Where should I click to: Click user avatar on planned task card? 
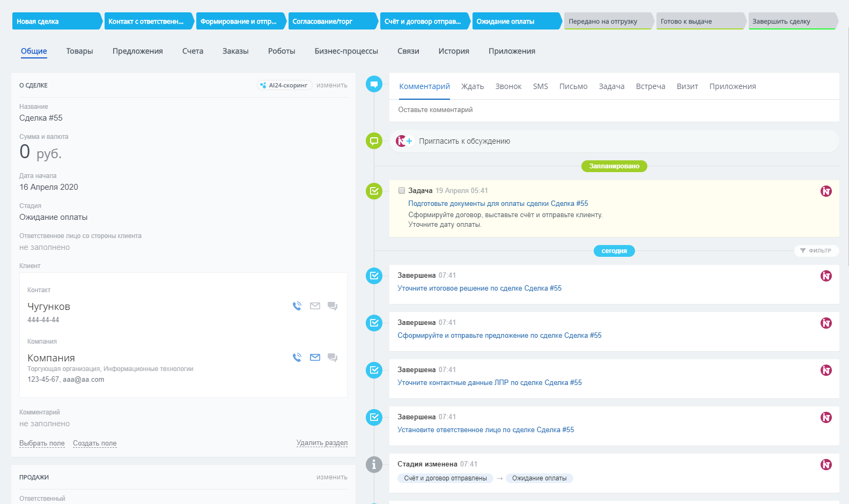tap(826, 191)
